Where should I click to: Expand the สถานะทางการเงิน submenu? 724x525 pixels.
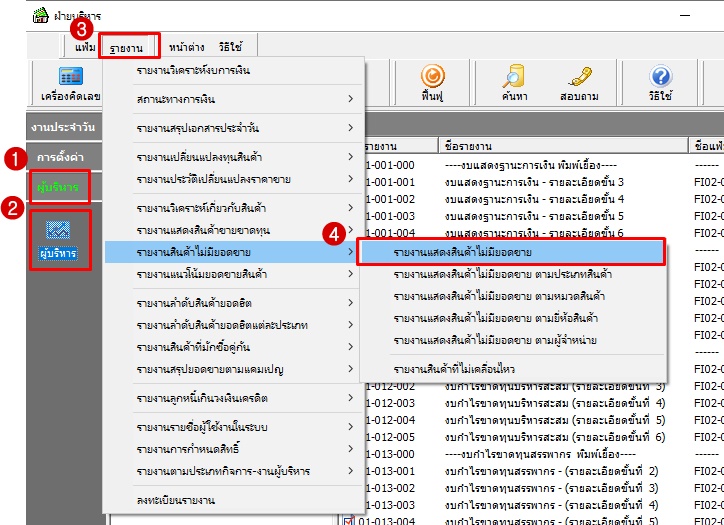(x=231, y=99)
